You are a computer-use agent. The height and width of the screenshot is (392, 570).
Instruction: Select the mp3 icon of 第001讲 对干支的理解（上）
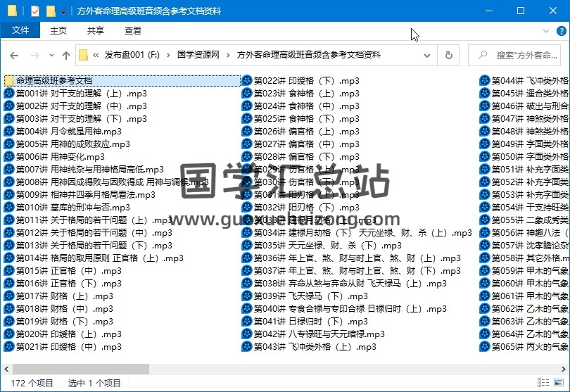[9, 94]
